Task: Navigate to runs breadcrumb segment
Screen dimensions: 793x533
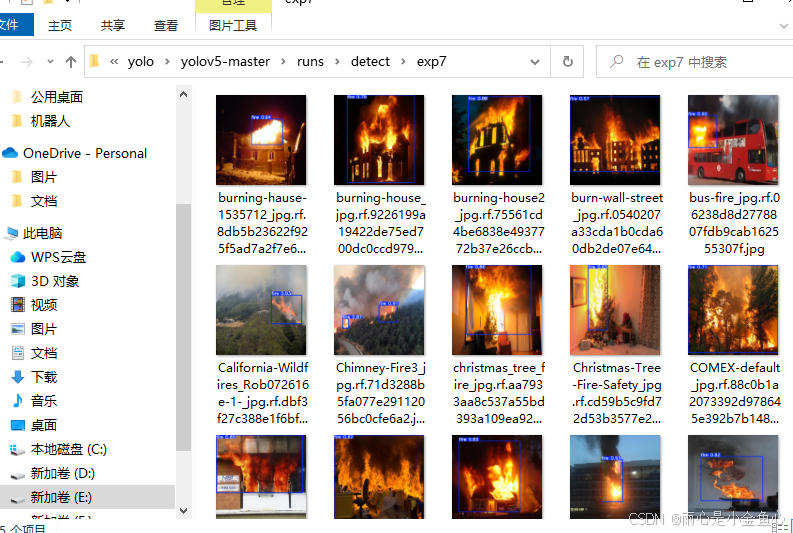Action: [310, 61]
